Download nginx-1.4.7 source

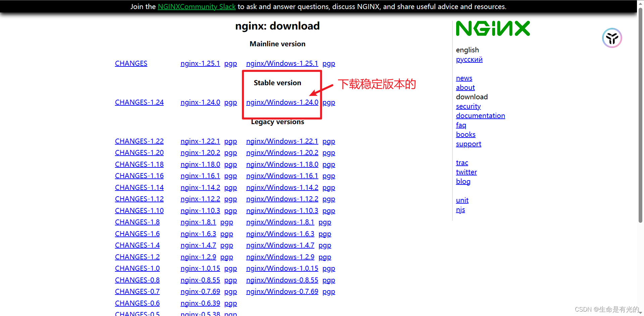pyautogui.click(x=198, y=245)
